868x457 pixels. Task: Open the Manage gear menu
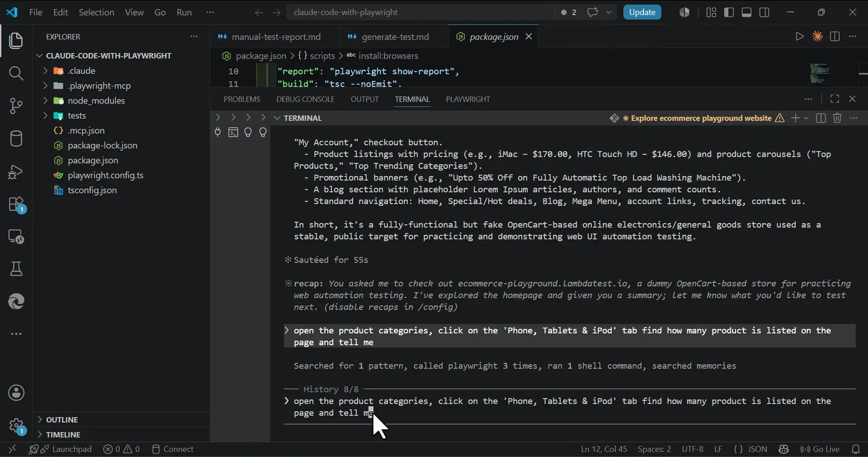point(16,425)
